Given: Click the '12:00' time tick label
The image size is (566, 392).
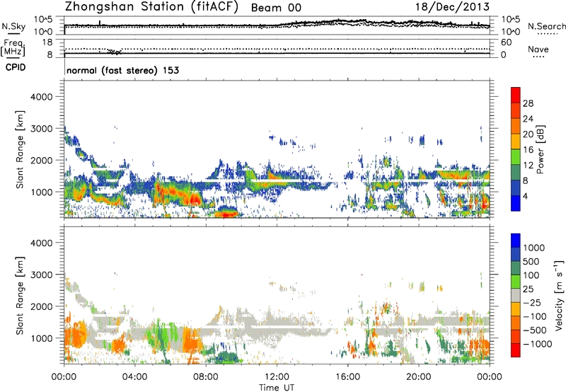Looking at the screenshot, I should coord(277,377).
